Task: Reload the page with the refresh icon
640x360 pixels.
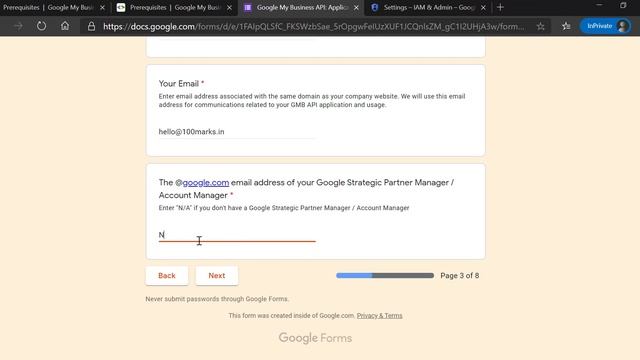Action: (x=41, y=26)
